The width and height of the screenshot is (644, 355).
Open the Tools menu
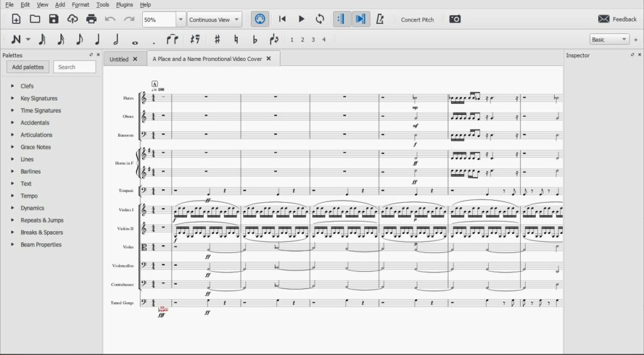click(x=103, y=4)
